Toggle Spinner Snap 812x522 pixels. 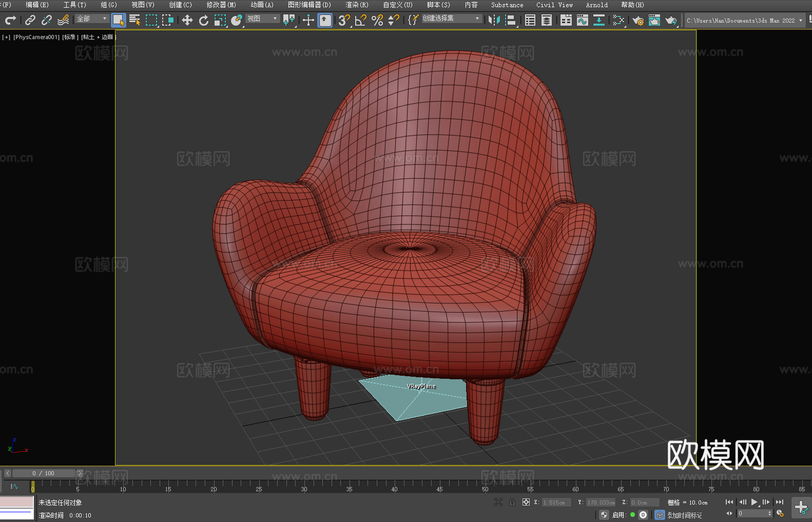pyautogui.click(x=394, y=20)
